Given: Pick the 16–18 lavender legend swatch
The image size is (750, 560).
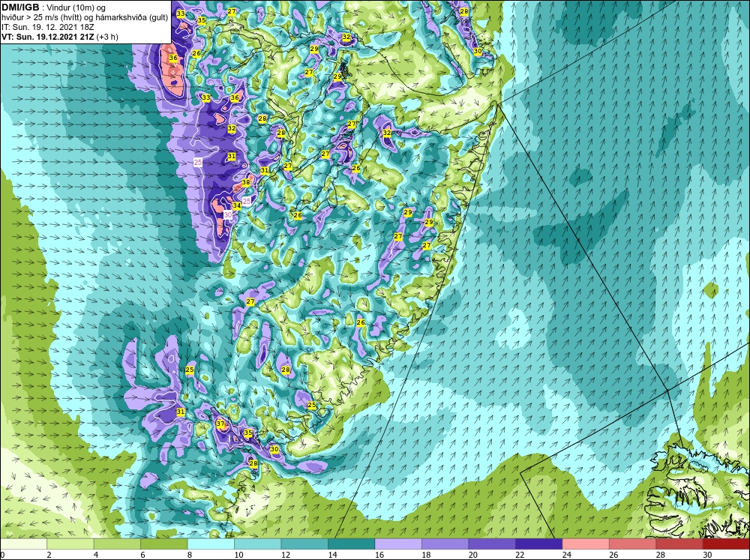Looking at the screenshot, I should [x=398, y=544].
